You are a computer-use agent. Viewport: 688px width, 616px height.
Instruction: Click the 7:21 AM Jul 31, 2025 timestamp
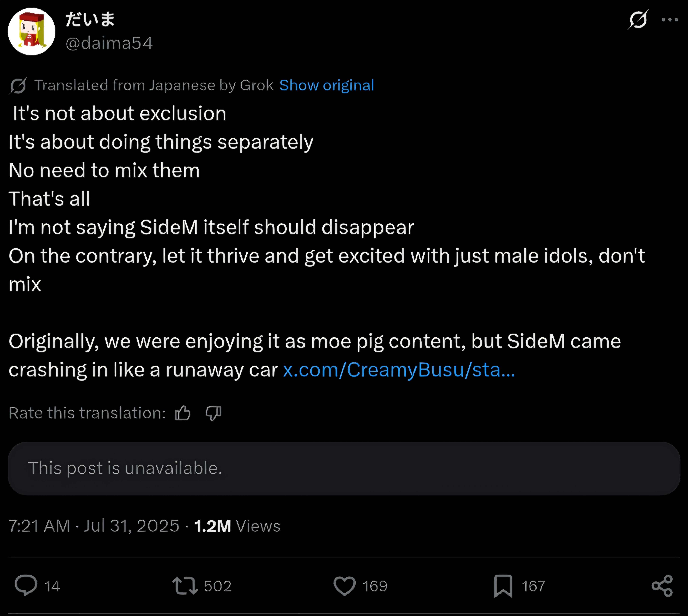94,526
